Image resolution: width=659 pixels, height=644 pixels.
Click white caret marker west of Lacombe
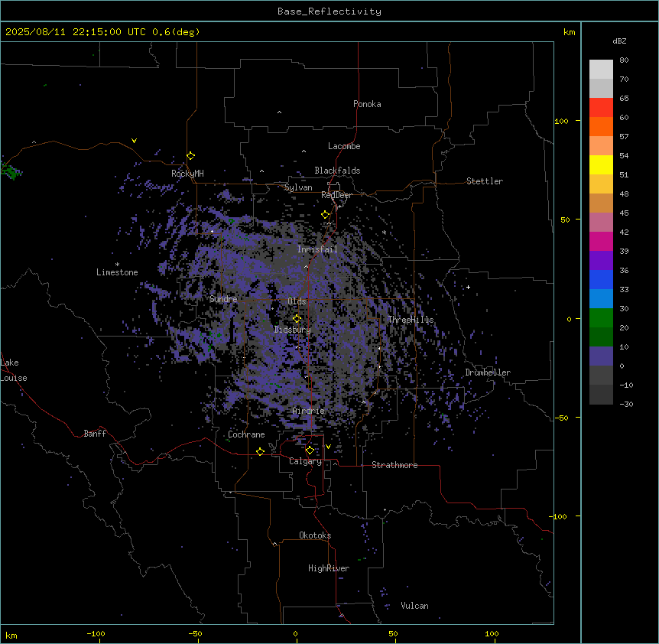(304, 151)
